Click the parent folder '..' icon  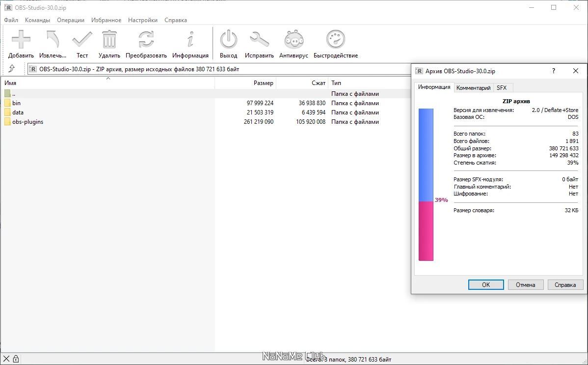(x=7, y=93)
